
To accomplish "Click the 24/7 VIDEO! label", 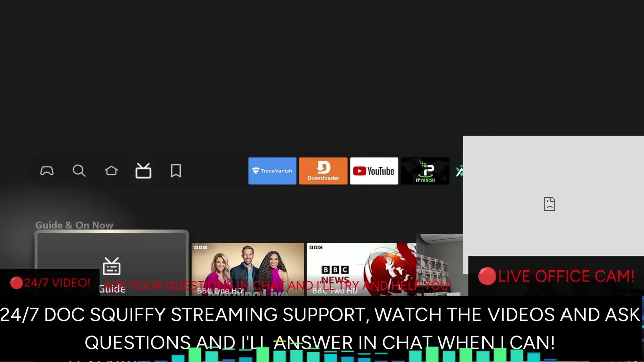I will (x=50, y=283).
